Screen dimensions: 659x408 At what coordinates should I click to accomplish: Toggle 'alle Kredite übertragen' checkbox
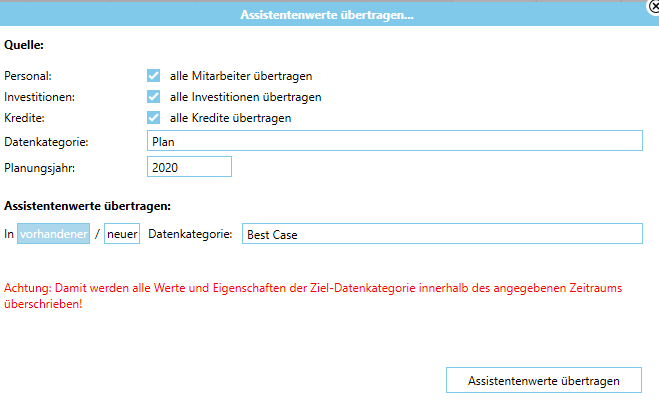tap(153, 118)
